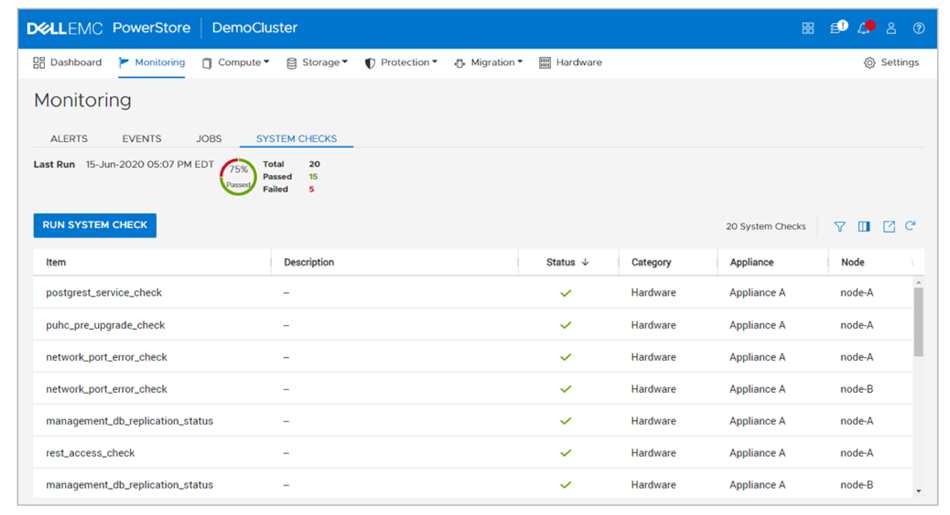Click passed checkmark for puhc_pre_upgrade_check
This screenshot has height=515, width=950.
(566, 325)
